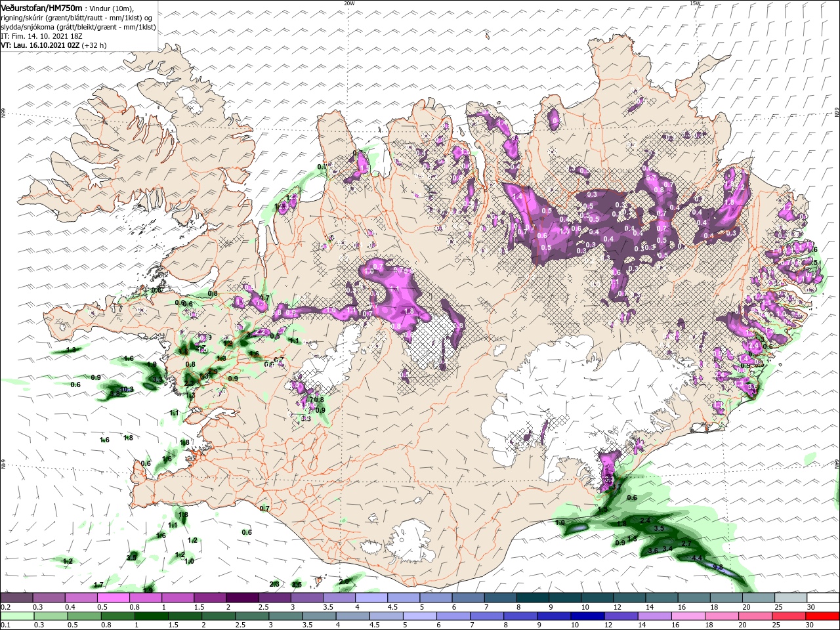Image resolution: width=840 pixels, height=630 pixels.
Task: Click the '(+32 h)' forecast offset text
Action: pos(94,45)
